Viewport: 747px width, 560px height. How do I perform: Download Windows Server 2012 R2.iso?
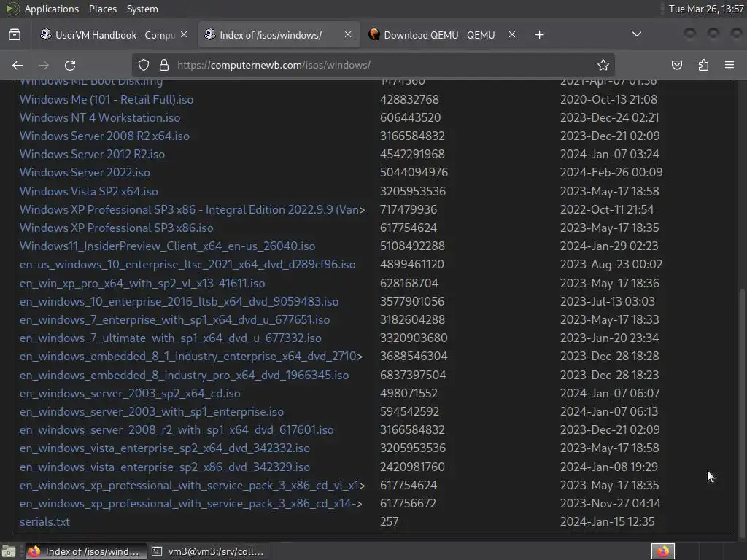point(92,155)
